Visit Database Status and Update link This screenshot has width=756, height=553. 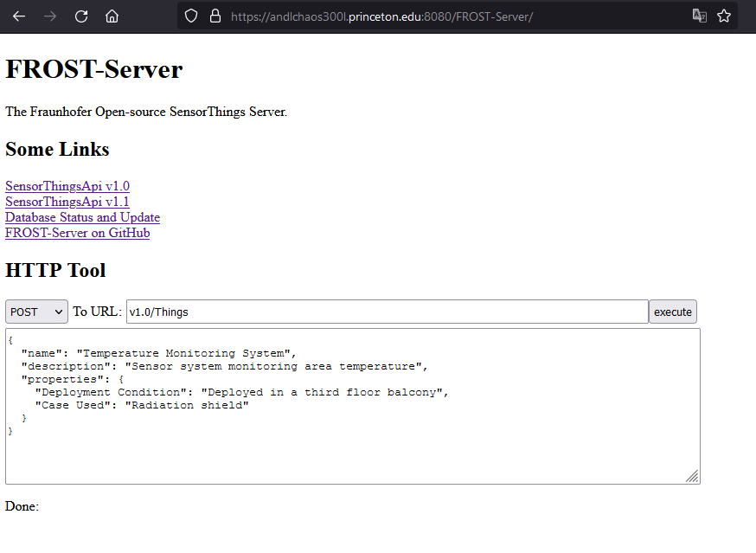pyautogui.click(x=82, y=217)
